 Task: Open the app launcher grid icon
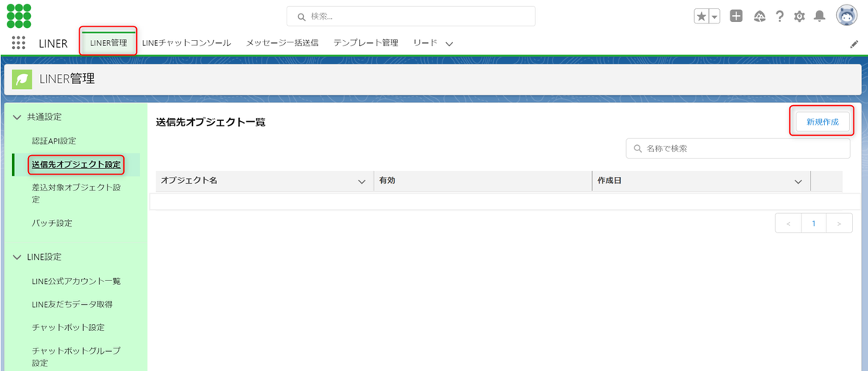click(x=19, y=43)
